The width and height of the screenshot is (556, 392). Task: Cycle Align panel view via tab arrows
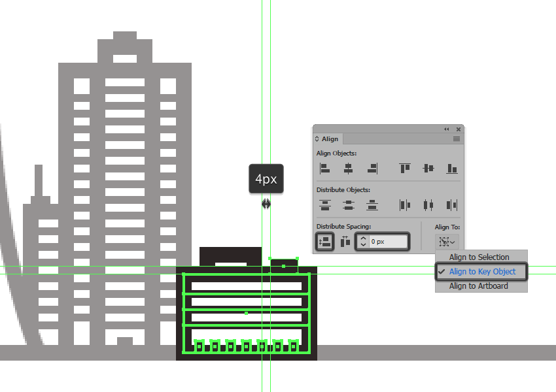point(317,139)
